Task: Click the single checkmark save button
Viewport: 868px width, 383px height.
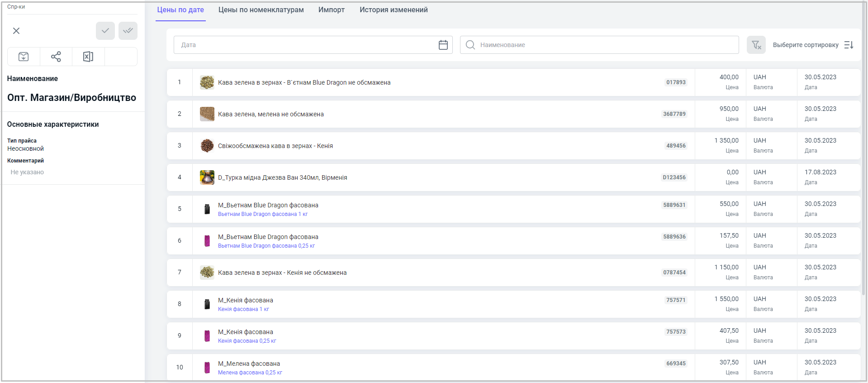Action: point(105,31)
